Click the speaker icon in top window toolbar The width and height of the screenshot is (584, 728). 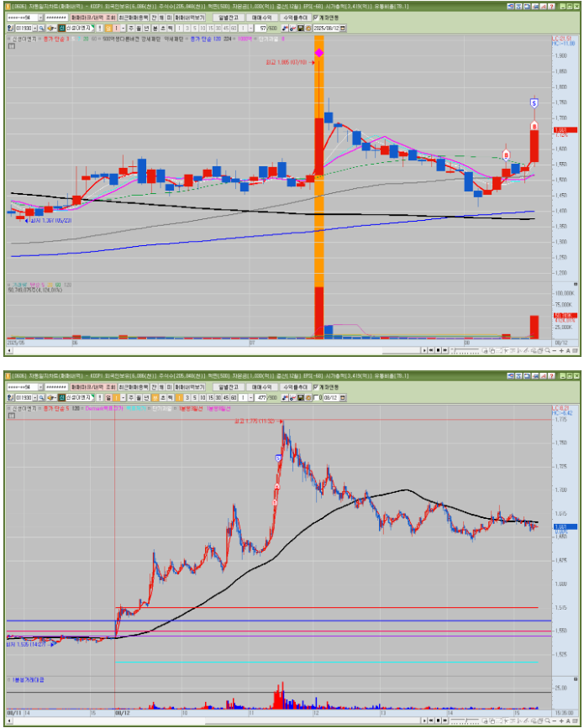point(50,29)
